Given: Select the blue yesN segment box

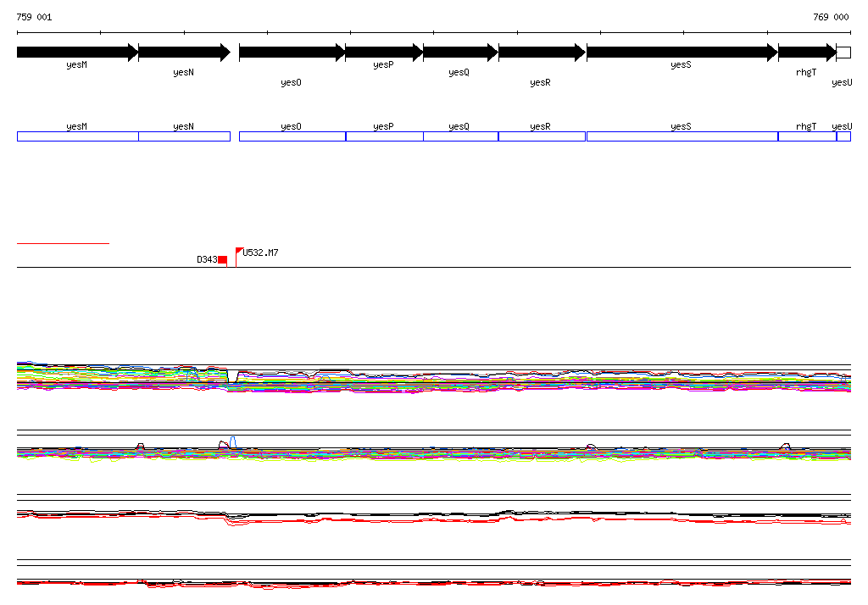Looking at the screenshot, I should click(184, 136).
